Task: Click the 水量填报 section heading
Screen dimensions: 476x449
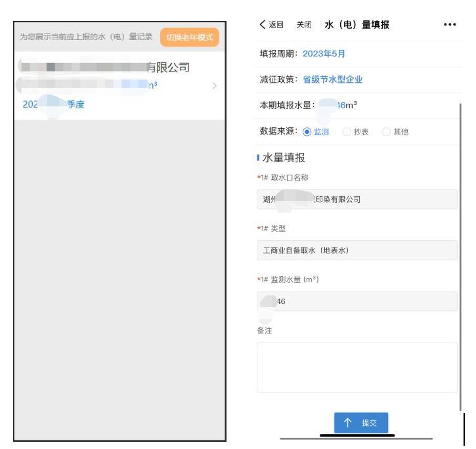Action: pos(284,158)
